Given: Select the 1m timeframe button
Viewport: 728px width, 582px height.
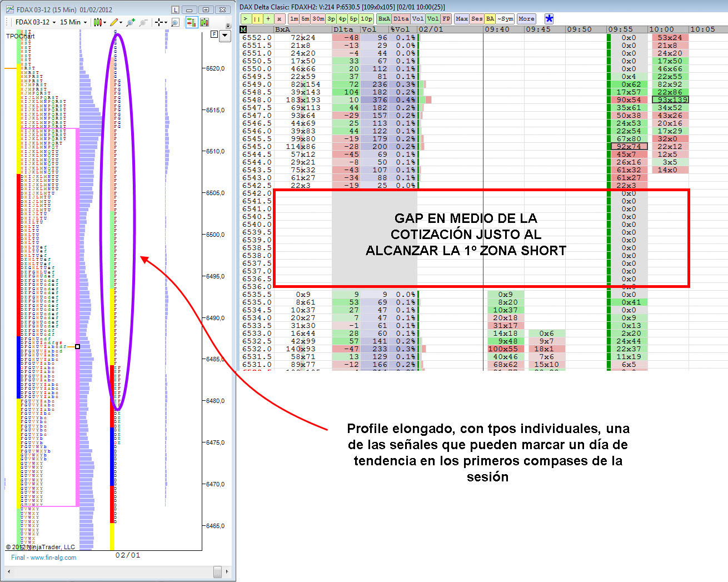Looking at the screenshot, I should coord(294,19).
